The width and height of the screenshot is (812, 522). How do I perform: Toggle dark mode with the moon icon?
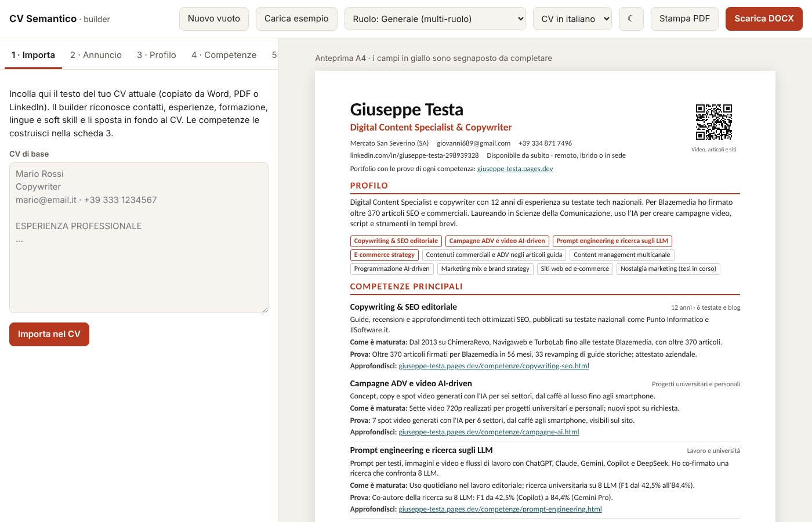coord(631,19)
